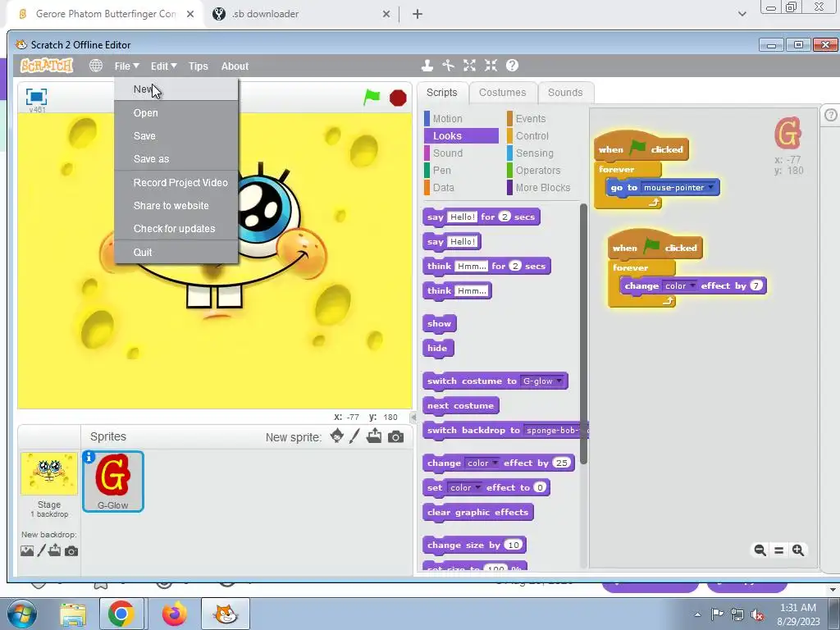Select the Control block category
The width and height of the screenshot is (840, 630).
(x=542, y=136)
